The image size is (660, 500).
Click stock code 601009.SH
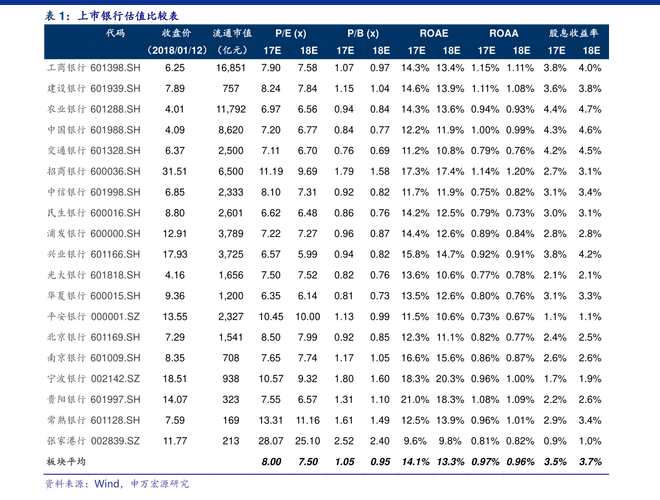(x=115, y=358)
